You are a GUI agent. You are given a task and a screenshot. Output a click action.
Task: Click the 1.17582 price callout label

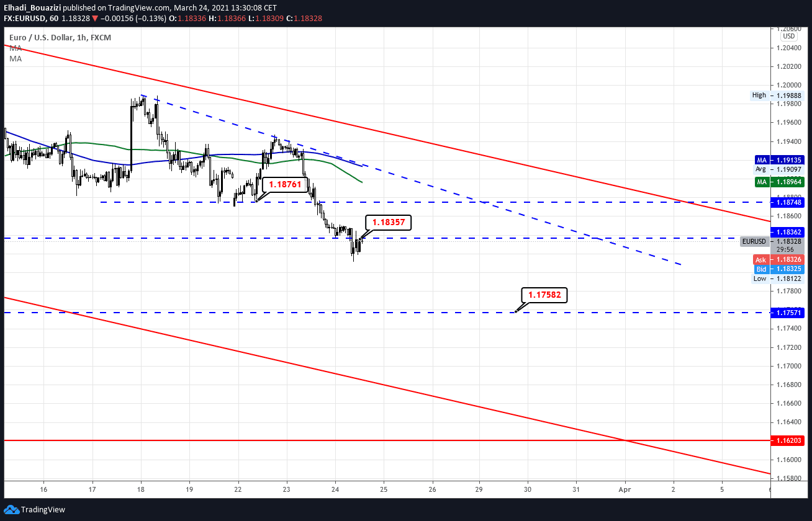coord(544,295)
